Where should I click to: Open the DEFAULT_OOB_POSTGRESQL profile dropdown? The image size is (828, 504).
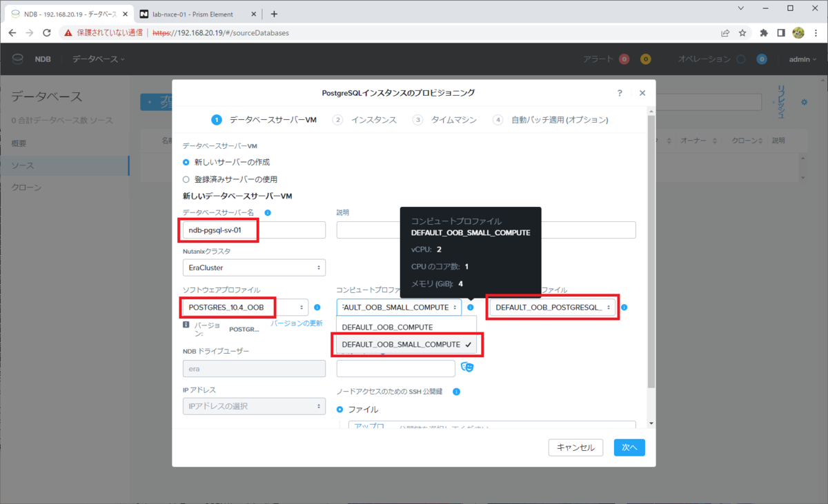tap(553, 308)
